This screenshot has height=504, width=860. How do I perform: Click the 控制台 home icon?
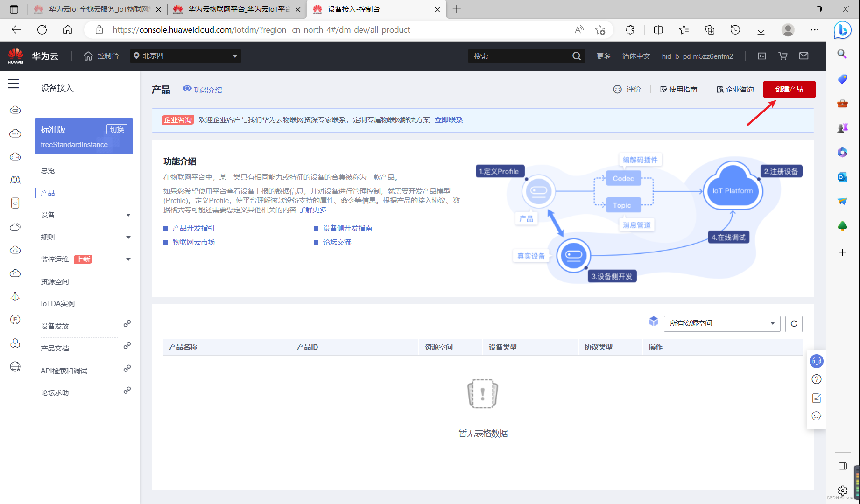click(x=88, y=56)
